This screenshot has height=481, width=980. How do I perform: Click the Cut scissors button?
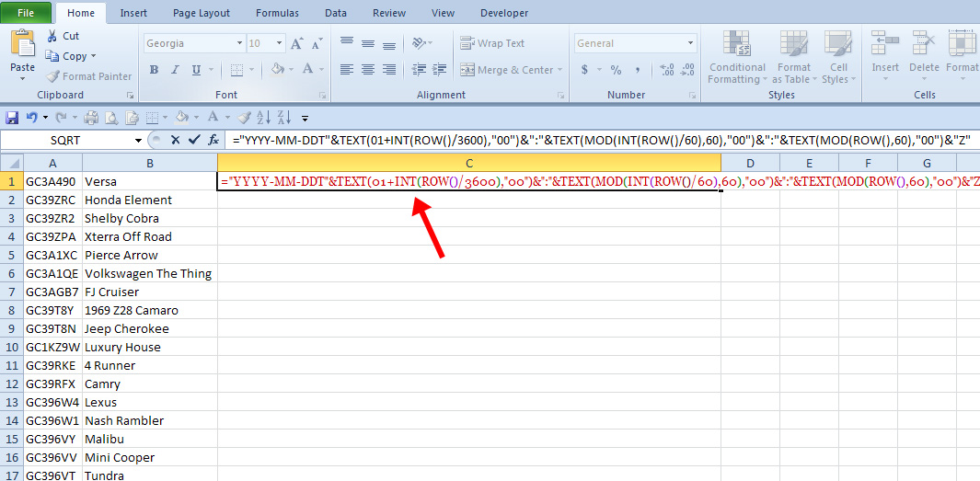click(x=63, y=36)
